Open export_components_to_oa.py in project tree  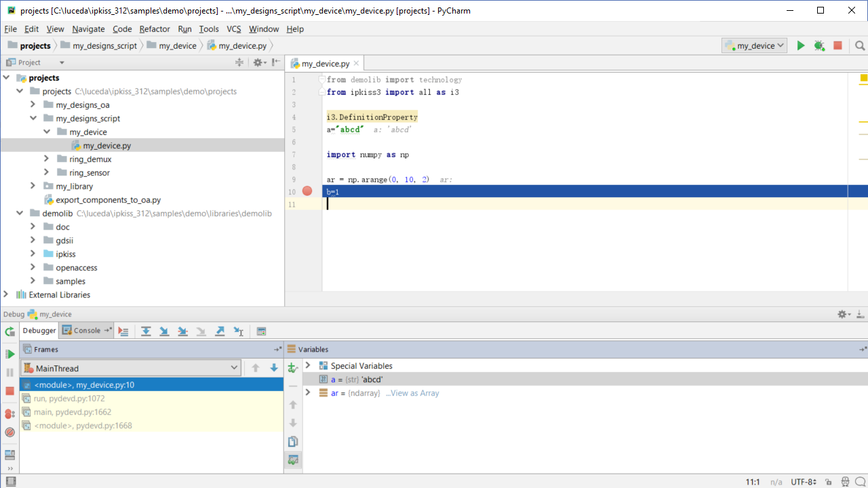(x=108, y=200)
